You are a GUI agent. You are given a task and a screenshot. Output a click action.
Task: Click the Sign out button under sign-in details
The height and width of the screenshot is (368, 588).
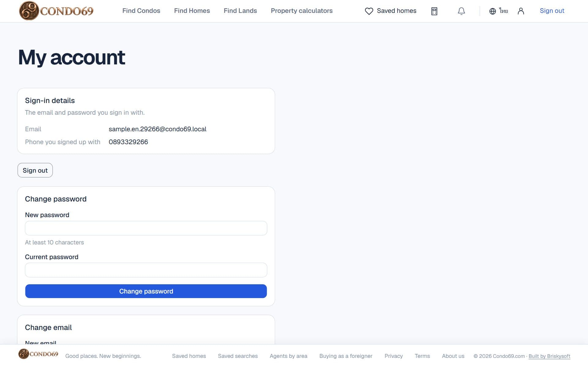(35, 170)
